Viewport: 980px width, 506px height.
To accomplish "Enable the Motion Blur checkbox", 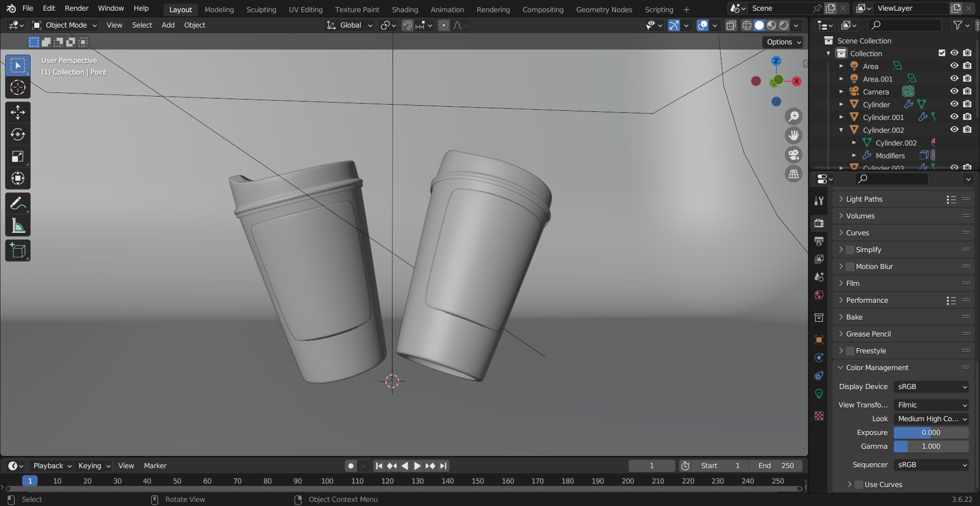I will tap(850, 267).
